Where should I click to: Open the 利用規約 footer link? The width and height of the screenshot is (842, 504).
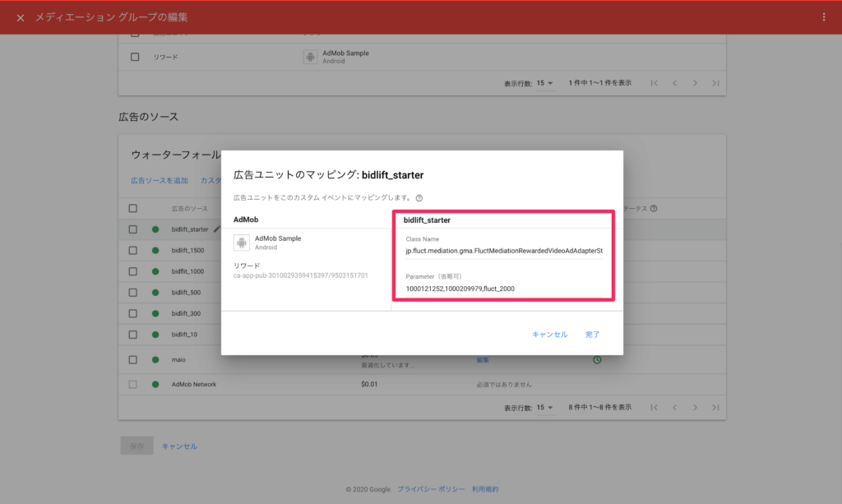coord(485,489)
